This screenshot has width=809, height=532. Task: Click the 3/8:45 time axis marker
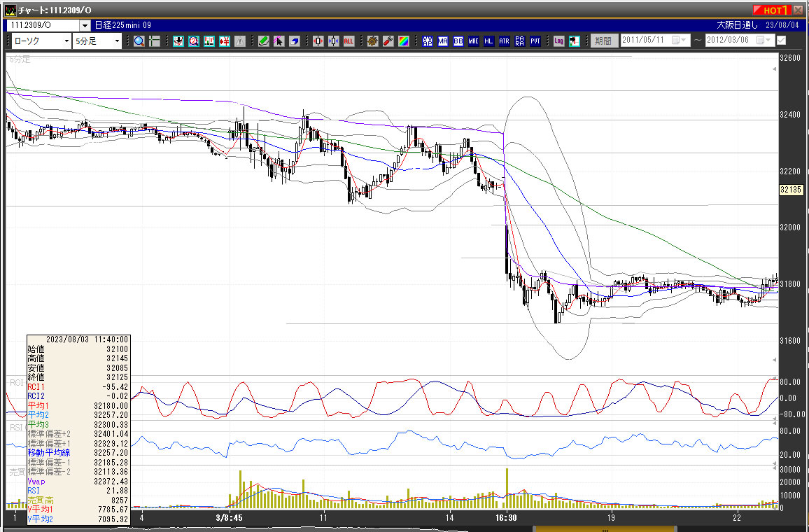[229, 517]
